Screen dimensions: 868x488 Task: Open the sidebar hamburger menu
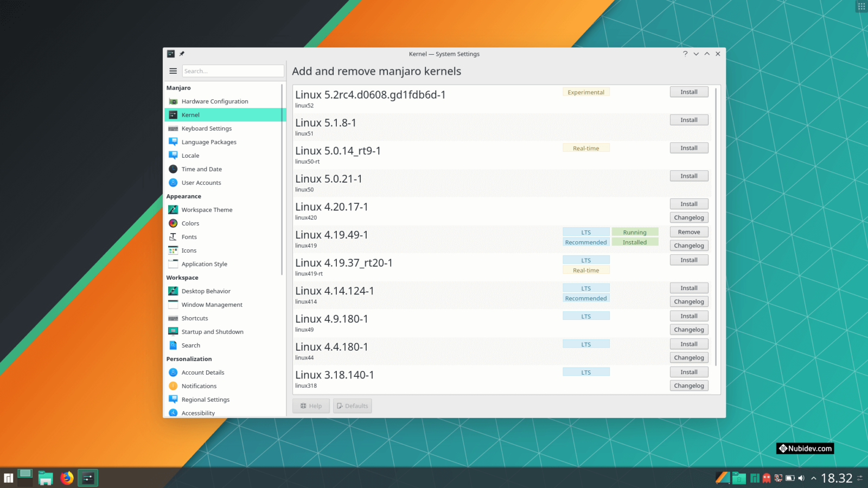coord(173,70)
